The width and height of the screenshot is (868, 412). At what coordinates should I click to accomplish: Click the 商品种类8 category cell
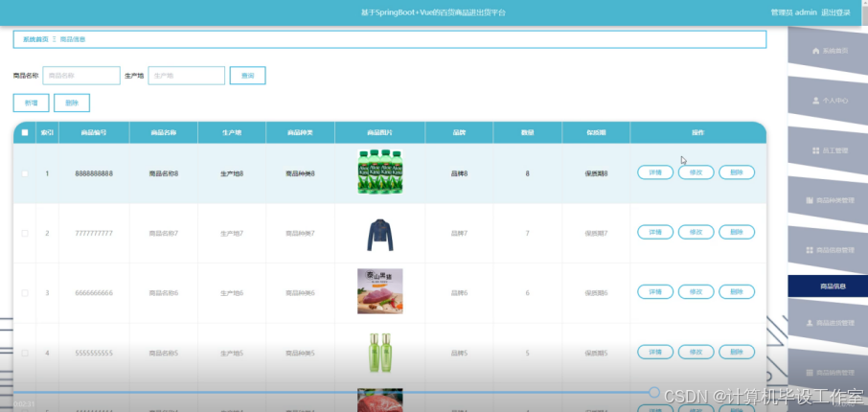(x=300, y=173)
